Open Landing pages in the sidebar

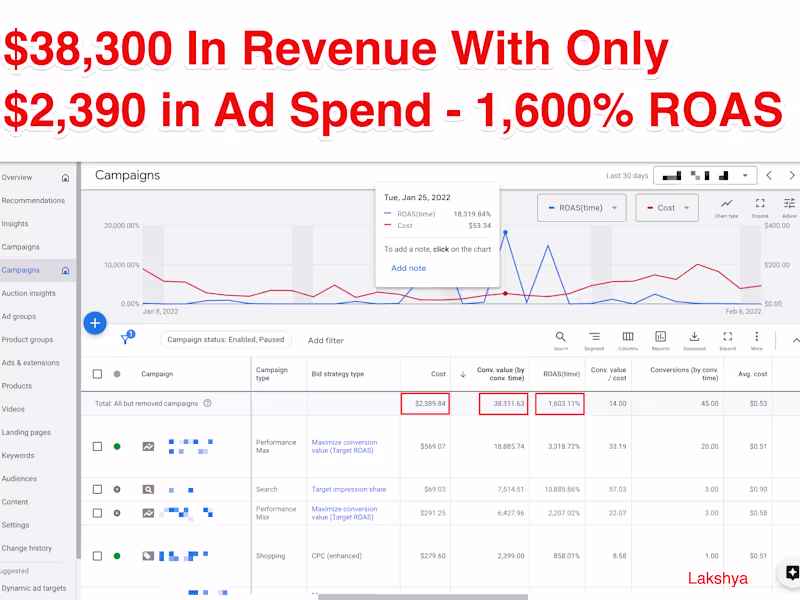click(26, 433)
